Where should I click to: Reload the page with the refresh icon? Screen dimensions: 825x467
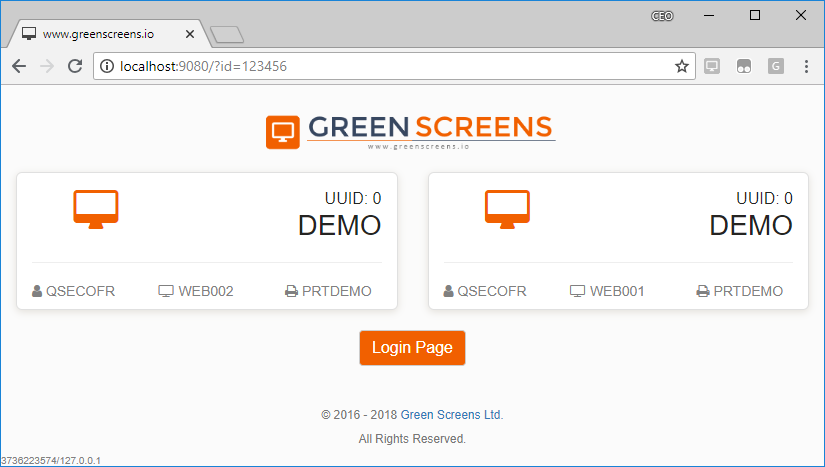point(75,66)
